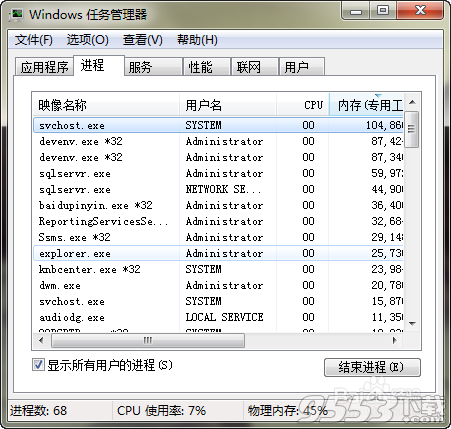This screenshot has width=451, height=429.
Task: Click the vertical scrollbar thumb
Action: [x=412, y=129]
